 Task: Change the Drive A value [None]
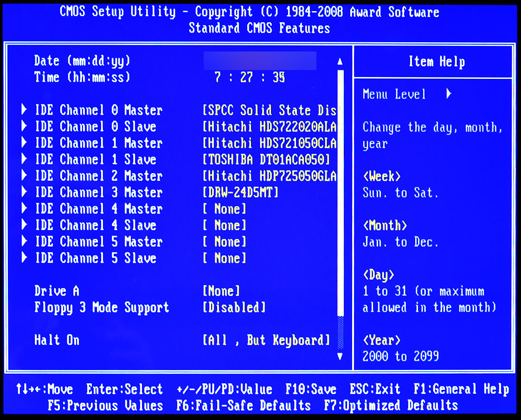click(x=221, y=291)
